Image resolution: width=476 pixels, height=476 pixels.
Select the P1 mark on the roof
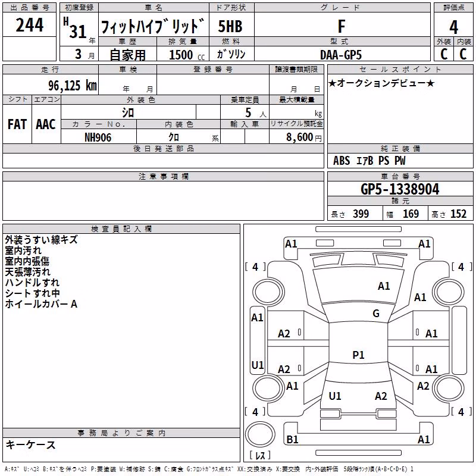click(358, 355)
